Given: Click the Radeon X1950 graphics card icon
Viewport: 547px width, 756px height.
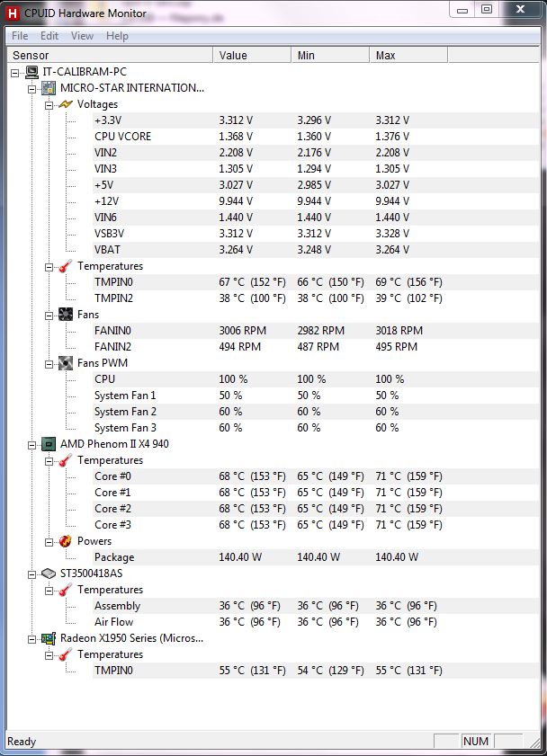Looking at the screenshot, I should click(49, 638).
